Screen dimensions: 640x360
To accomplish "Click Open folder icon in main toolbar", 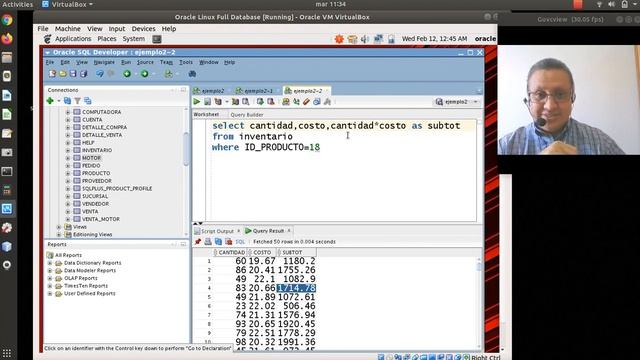I will pyautogui.click(x=62, y=73).
